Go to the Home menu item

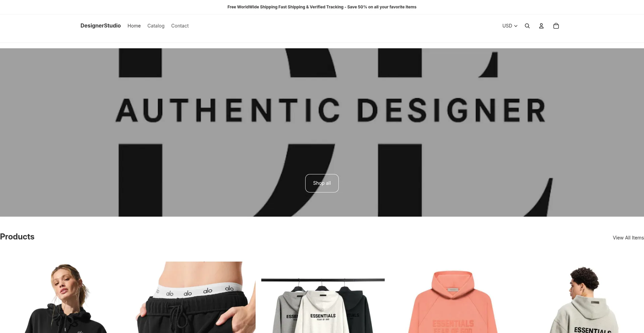[x=134, y=26]
